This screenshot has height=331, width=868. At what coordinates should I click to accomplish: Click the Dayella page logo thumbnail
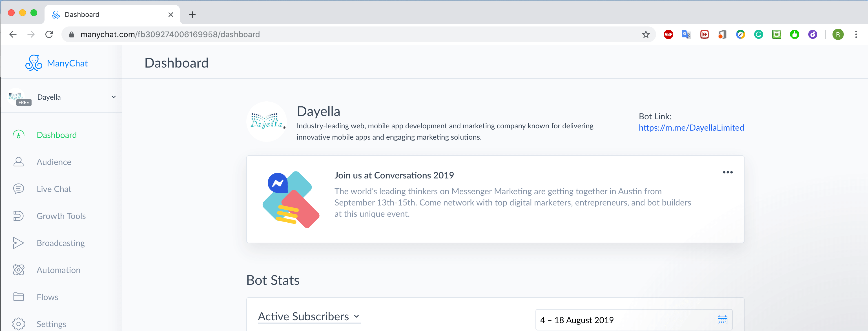tap(267, 121)
